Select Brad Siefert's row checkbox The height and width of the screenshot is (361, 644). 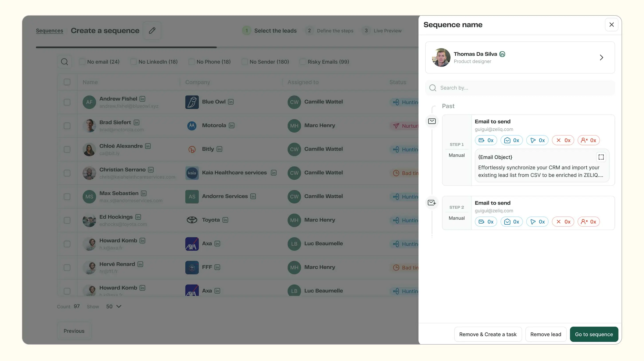pos(67,126)
